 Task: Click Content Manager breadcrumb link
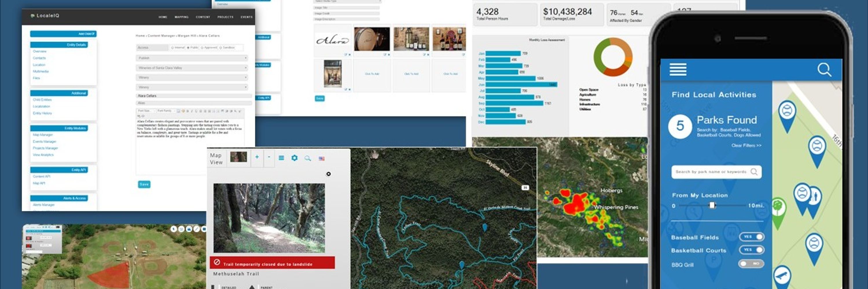[x=161, y=36]
